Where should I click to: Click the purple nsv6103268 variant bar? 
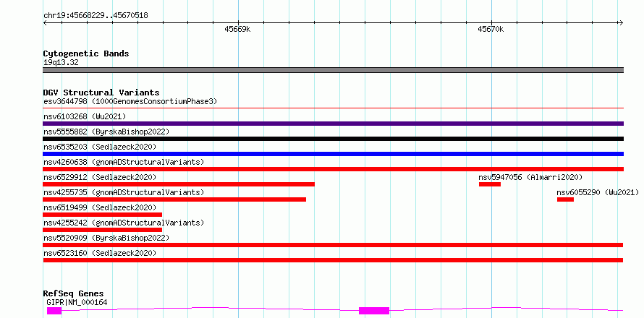[333, 124]
